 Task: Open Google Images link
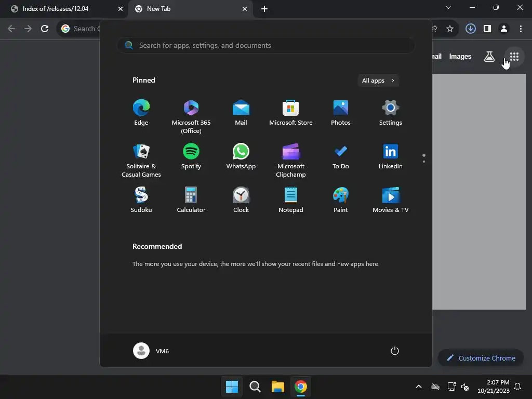460,56
